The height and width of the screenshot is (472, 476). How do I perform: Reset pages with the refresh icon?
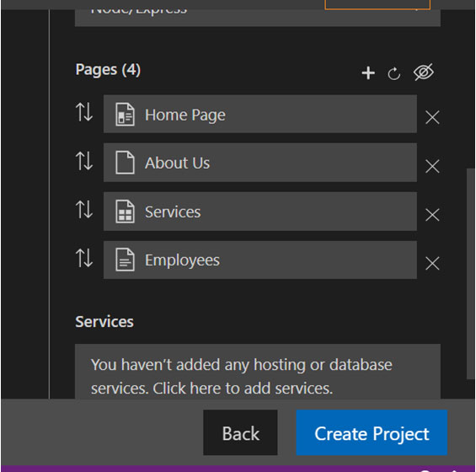(x=393, y=73)
